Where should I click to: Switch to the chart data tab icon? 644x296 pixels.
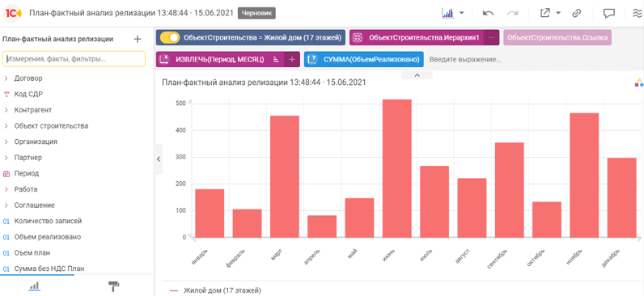35,285
